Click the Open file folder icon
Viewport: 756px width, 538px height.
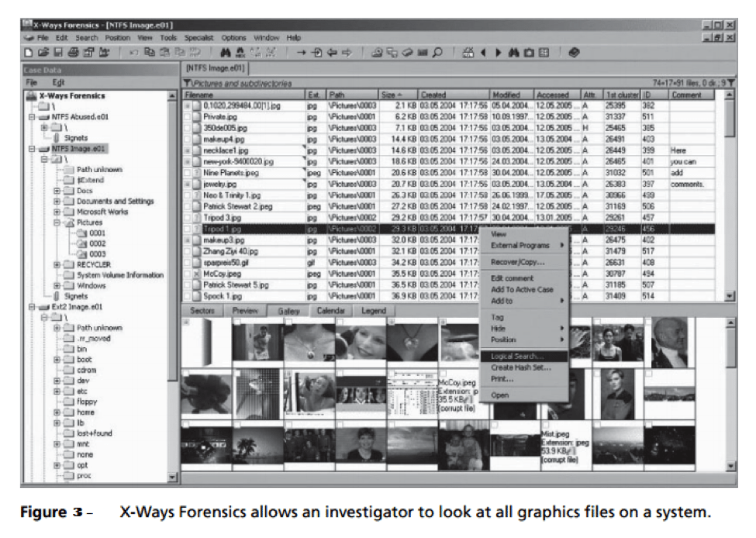(x=43, y=53)
